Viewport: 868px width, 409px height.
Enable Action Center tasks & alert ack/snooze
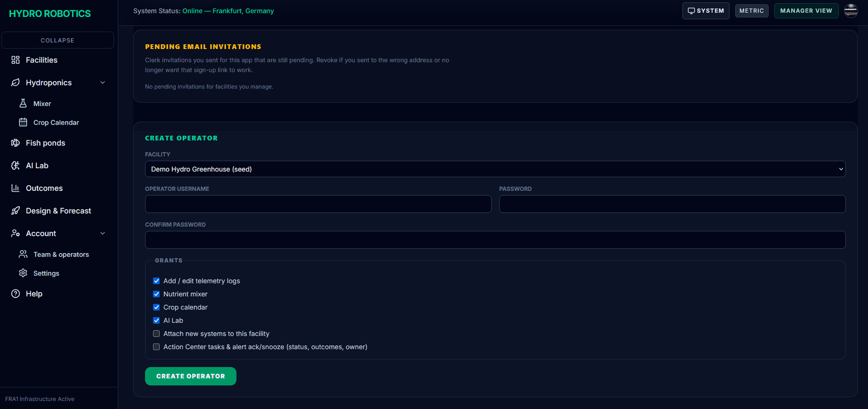156,347
